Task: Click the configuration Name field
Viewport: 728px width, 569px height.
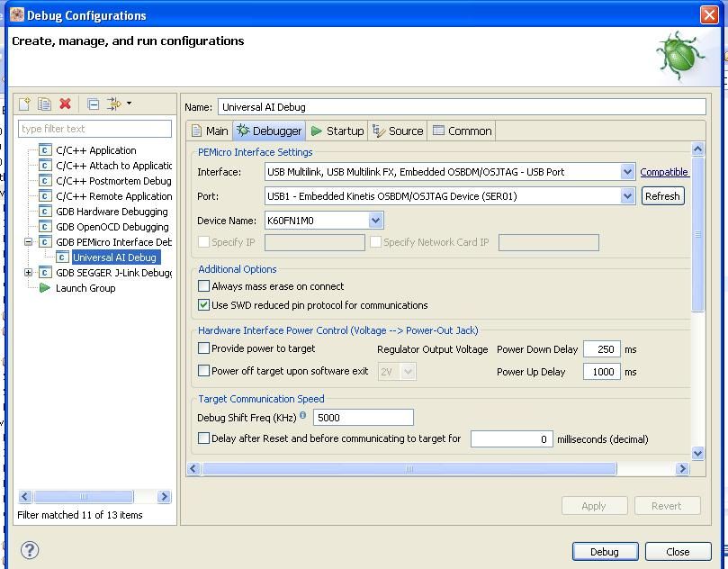Action: (462, 107)
